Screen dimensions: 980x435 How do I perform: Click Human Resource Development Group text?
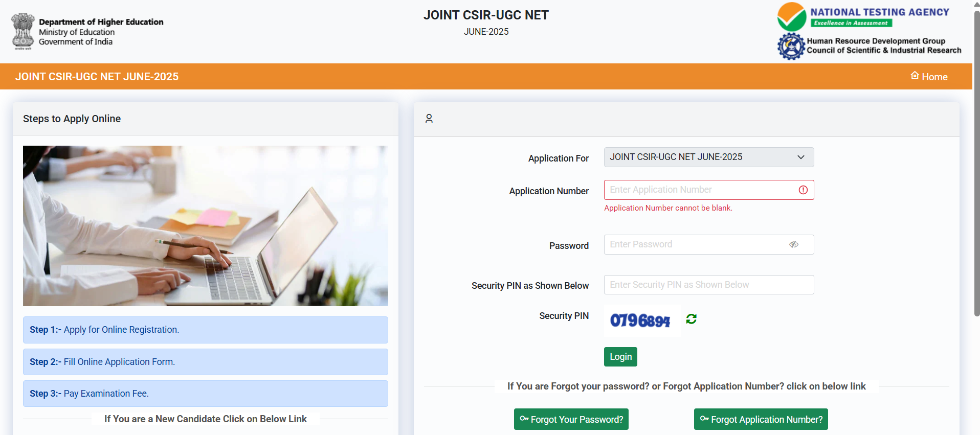pyautogui.click(x=876, y=41)
